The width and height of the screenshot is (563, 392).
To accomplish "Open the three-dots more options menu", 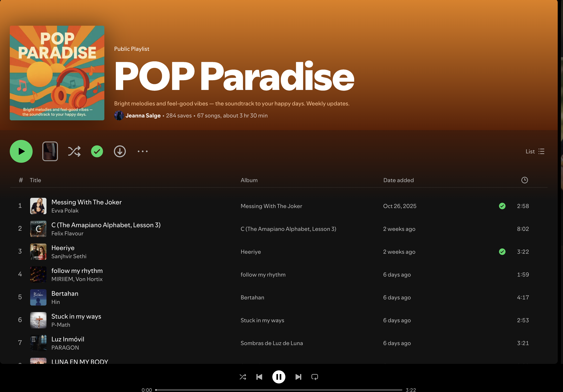I will click(x=142, y=151).
